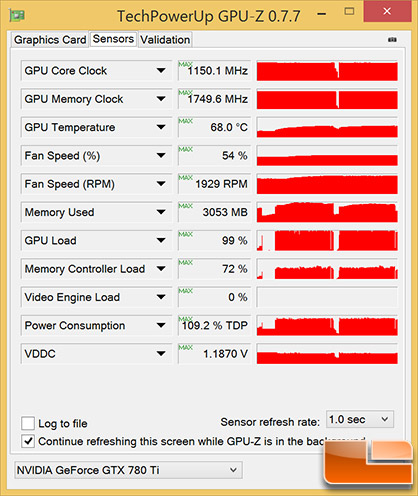
Task: Open the Fan Speed (%) dropdown arrow
Action: click(161, 156)
